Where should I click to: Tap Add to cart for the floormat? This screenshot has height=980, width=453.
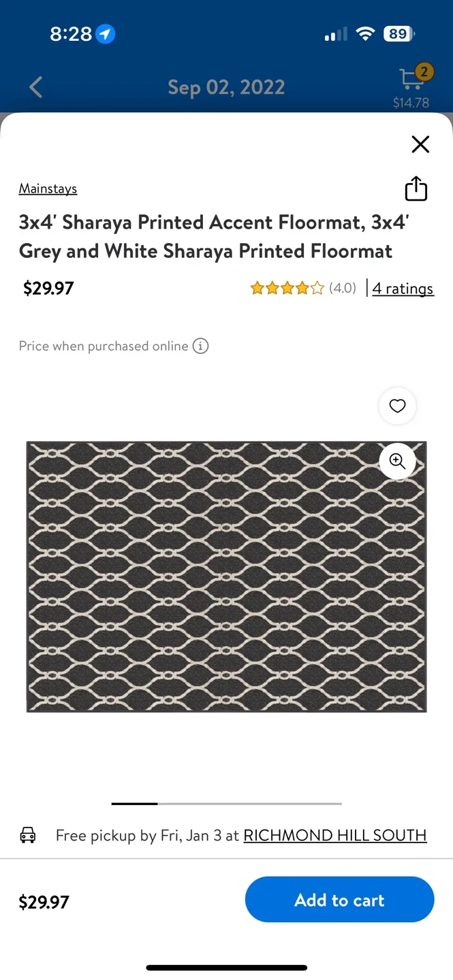[x=339, y=899]
